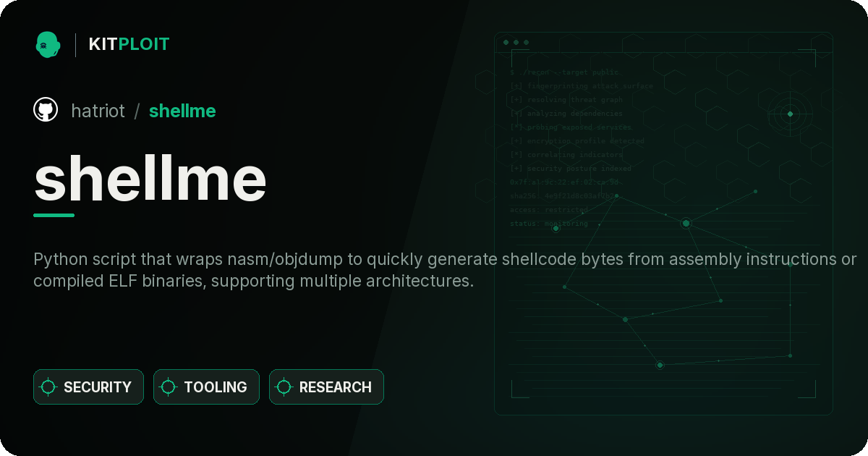Viewport: 868px width, 456px height.
Task: Click the 'security posture indexed' terminal line
Action: click(570, 169)
